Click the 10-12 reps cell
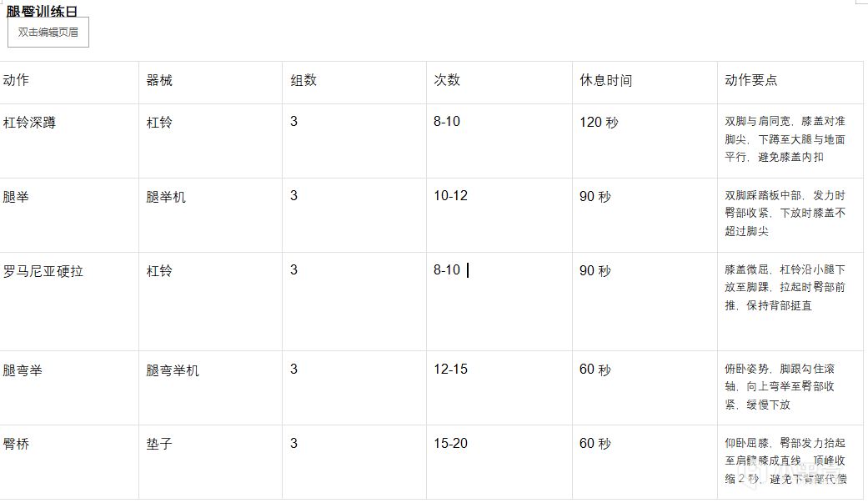Screen dimensions: 868x503 pyautogui.click(x=450, y=196)
